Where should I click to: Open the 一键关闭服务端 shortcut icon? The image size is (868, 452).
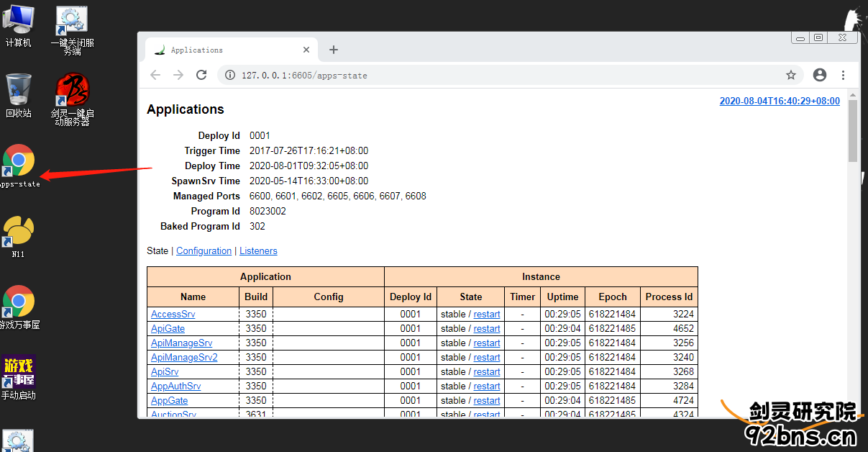pyautogui.click(x=72, y=30)
